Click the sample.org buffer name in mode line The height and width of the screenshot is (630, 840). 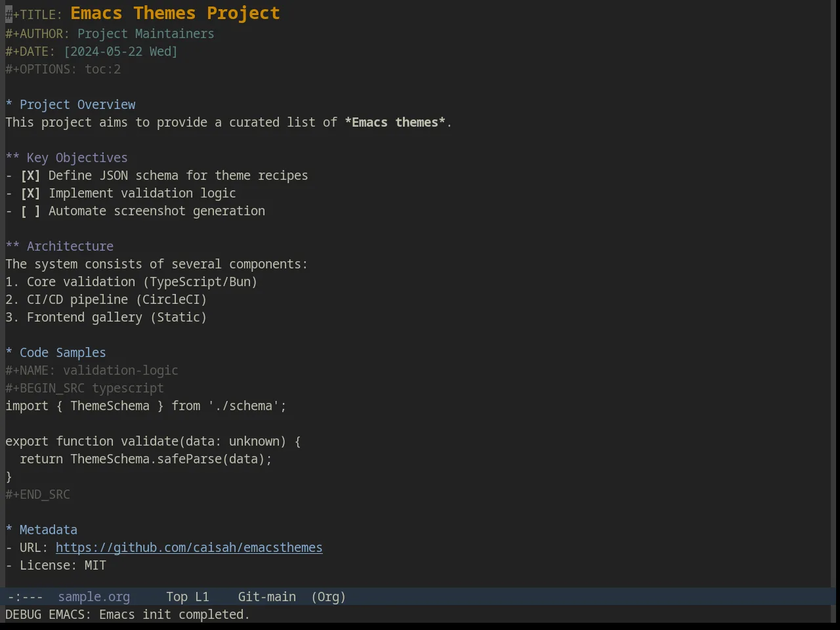94,597
